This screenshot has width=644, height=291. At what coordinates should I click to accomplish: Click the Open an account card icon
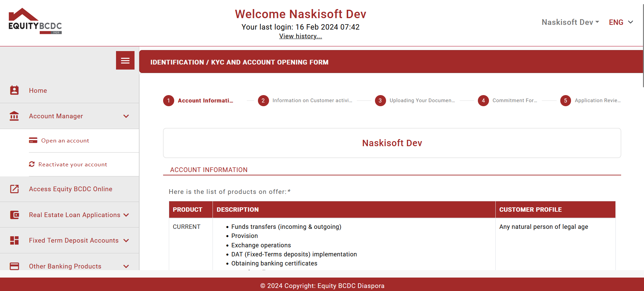(x=33, y=140)
